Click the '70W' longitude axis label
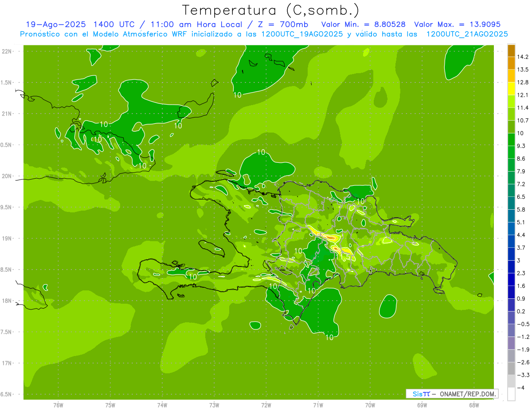The height and width of the screenshot is (411, 532). [x=370, y=405]
